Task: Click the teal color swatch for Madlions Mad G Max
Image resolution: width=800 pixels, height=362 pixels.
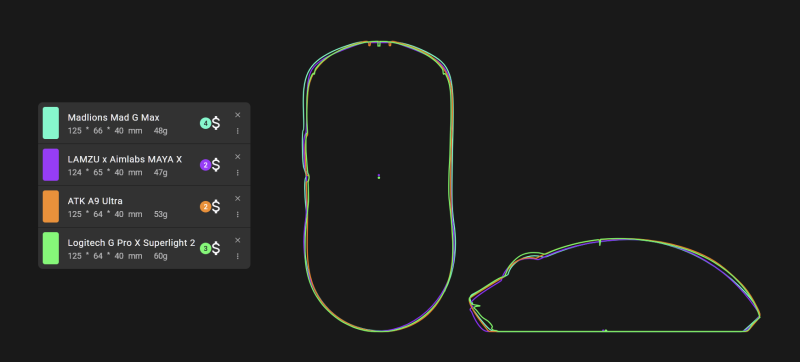Action: (x=51, y=123)
